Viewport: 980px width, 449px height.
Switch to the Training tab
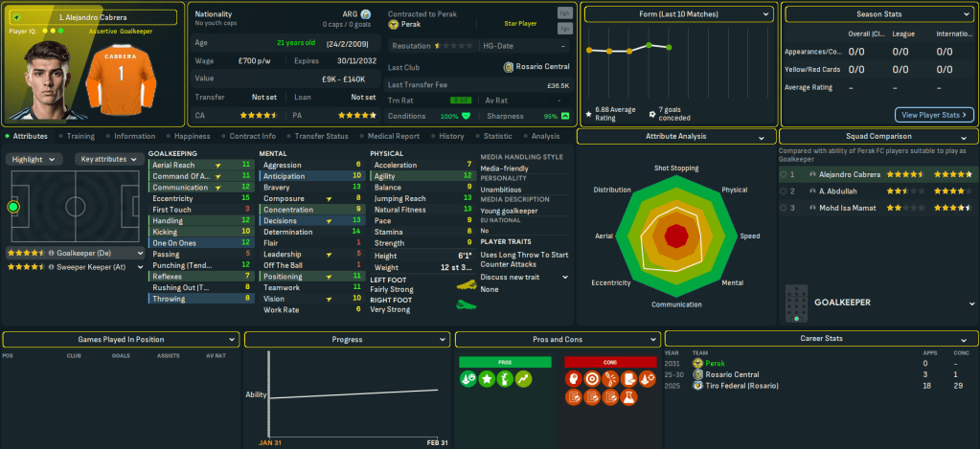click(x=80, y=137)
